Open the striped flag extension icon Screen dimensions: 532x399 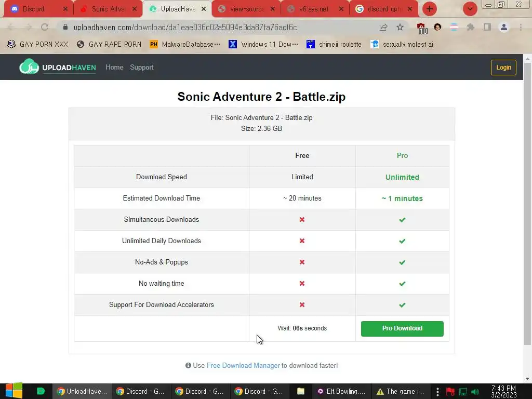pos(454,27)
